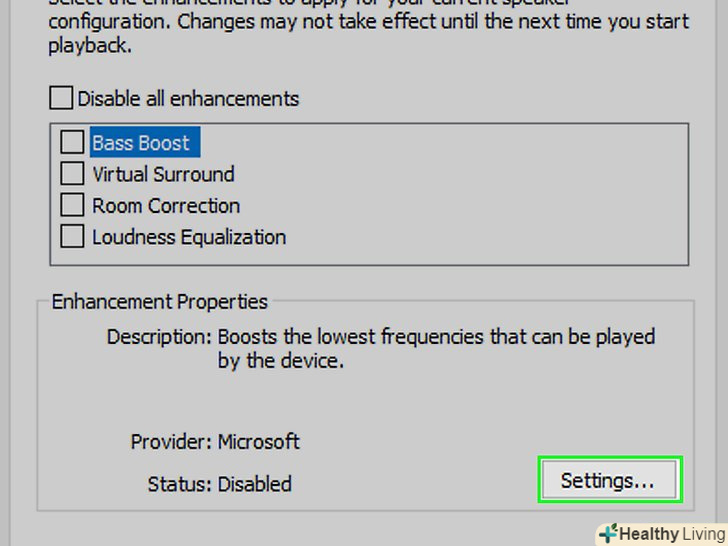
Task: Enable the Bass Boost checkbox
Action: (72, 143)
